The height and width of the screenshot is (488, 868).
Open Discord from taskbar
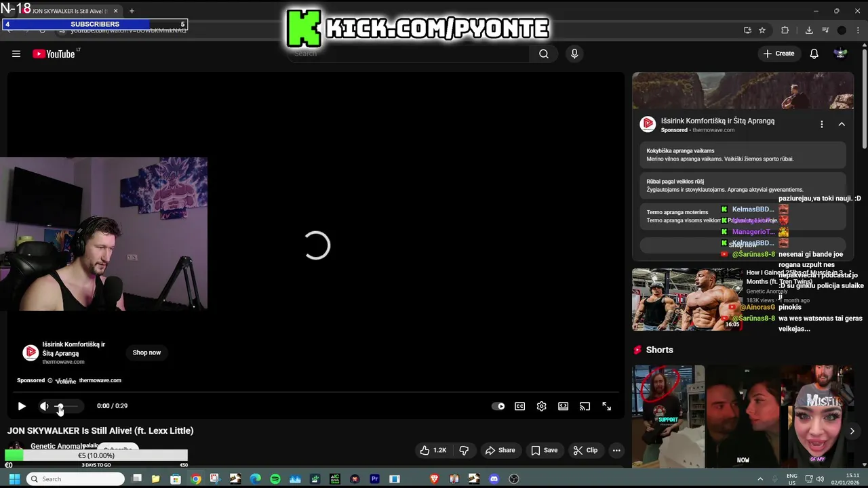point(494,479)
